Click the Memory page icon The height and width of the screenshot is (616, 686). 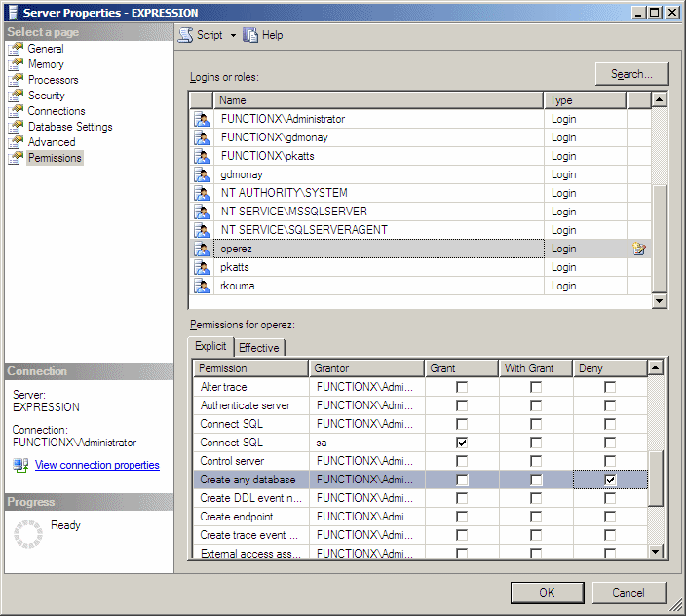(x=16, y=64)
